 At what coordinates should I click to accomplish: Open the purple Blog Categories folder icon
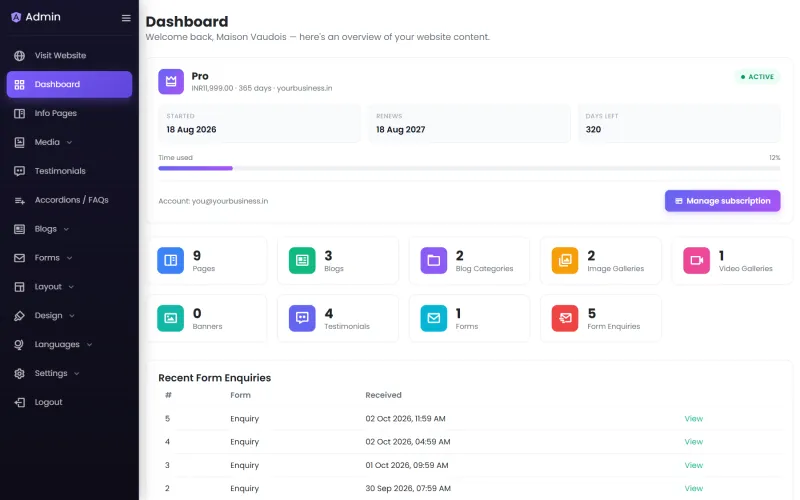pos(434,261)
